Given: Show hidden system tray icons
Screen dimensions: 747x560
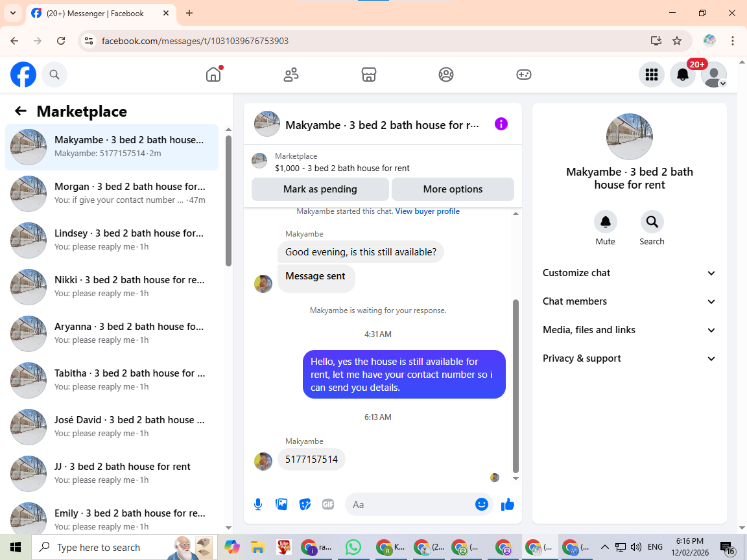Looking at the screenshot, I should 604,547.
